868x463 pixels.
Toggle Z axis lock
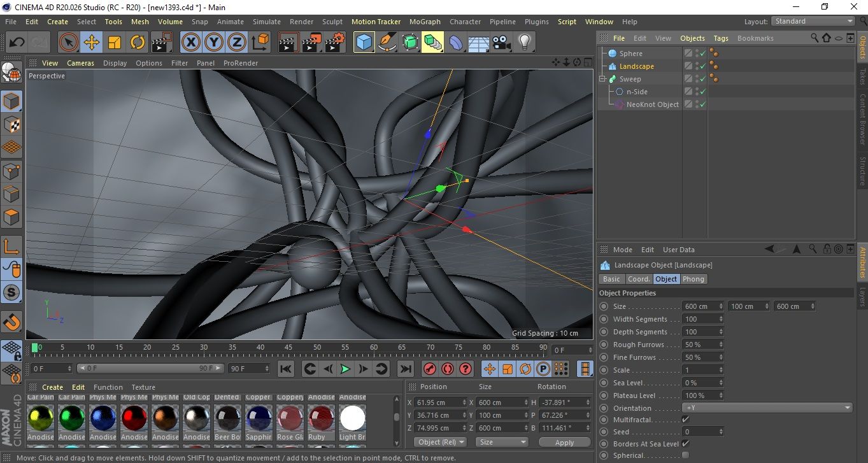[x=237, y=43]
